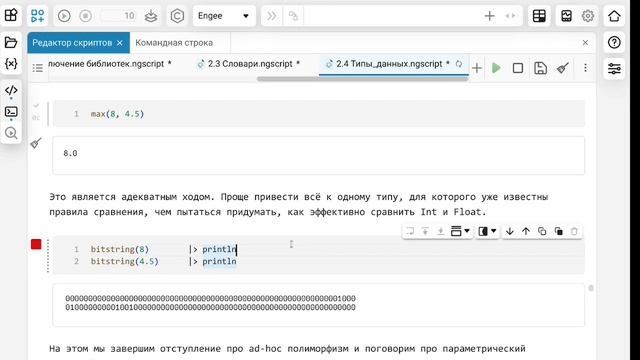Click the plus icon in top bar
Viewport: 640px width, 360px height.
click(x=489, y=16)
